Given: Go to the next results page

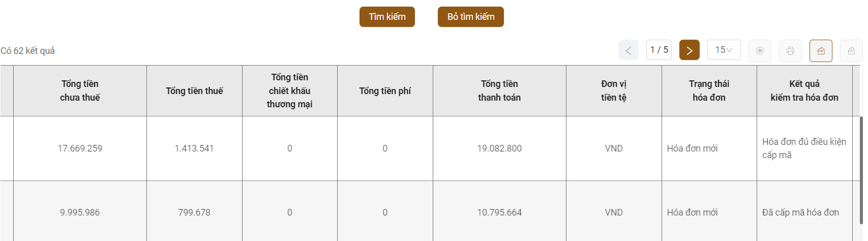Looking at the screenshot, I should pos(689,50).
